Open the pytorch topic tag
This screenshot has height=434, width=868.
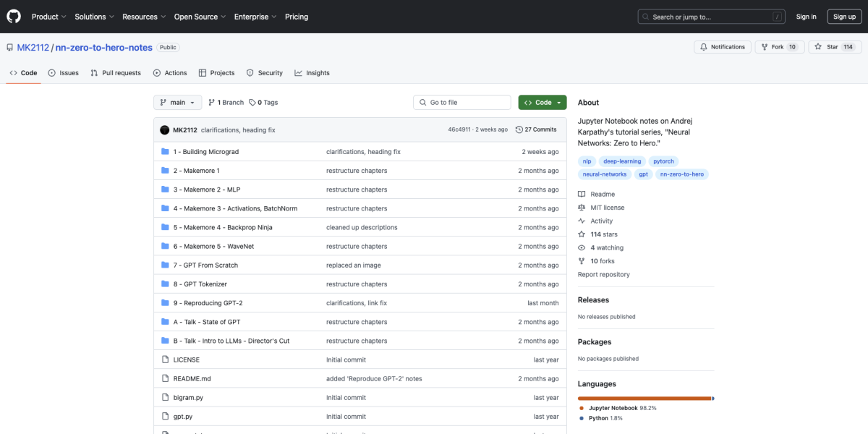[x=663, y=161]
